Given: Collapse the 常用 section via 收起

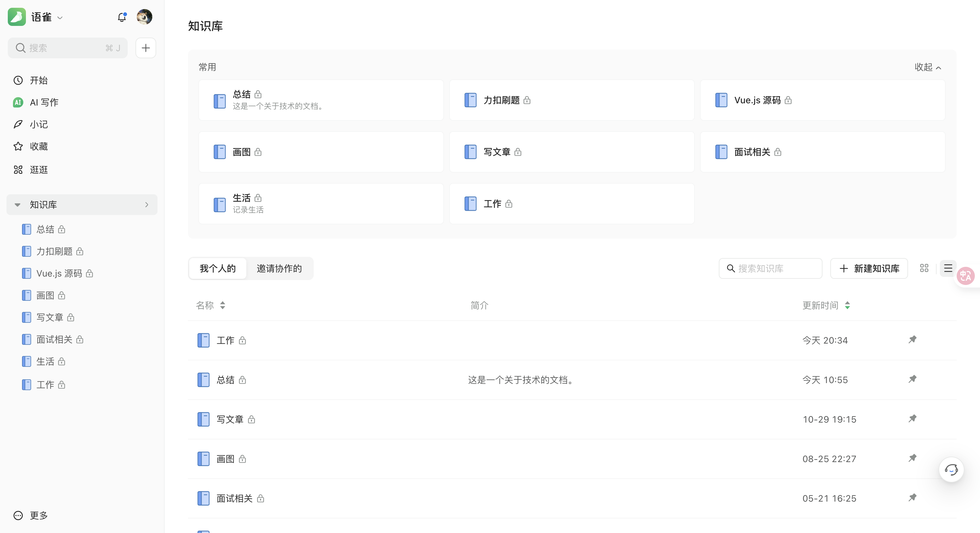Looking at the screenshot, I should tap(927, 67).
